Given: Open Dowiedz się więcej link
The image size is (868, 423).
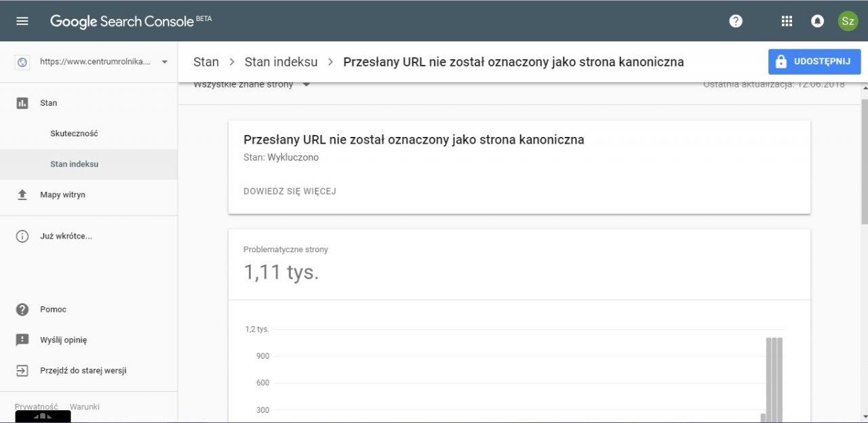Looking at the screenshot, I should [x=290, y=191].
